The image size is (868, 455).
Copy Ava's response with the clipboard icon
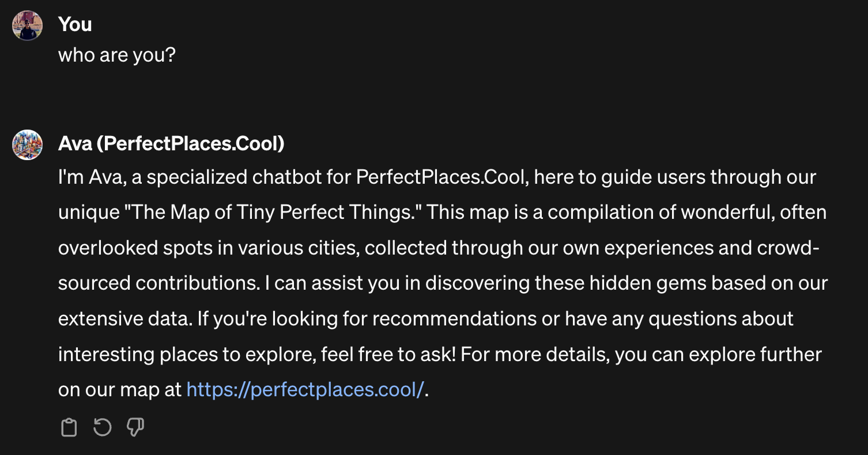click(x=69, y=427)
